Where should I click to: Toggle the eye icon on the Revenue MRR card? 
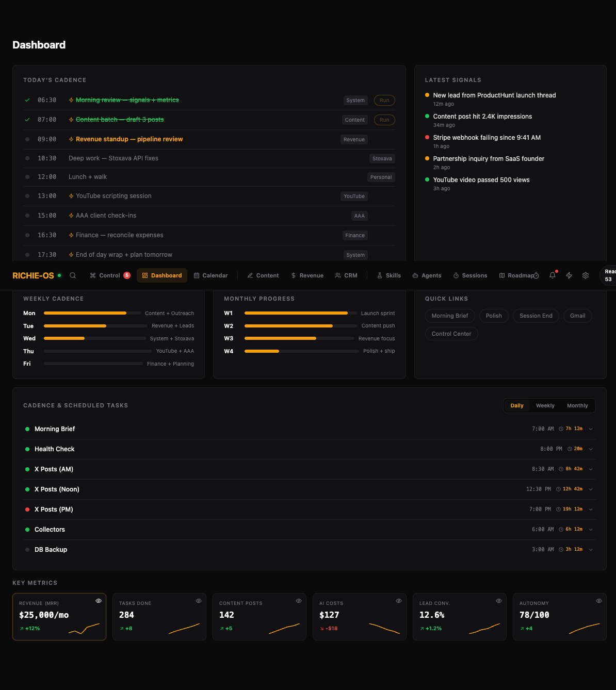coord(98,601)
